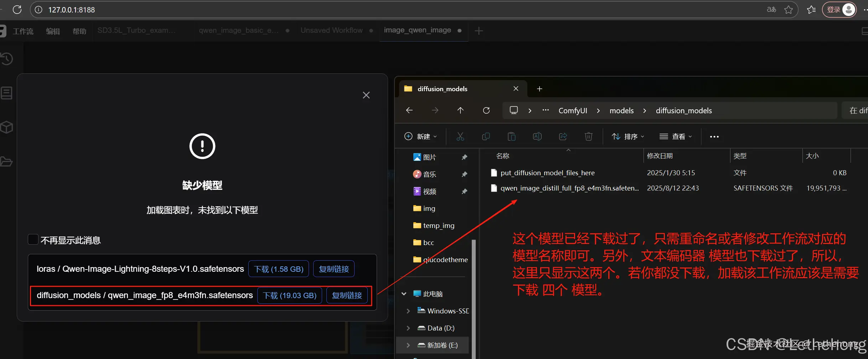Viewport: 868px width, 359px height.
Task: Open a new File Explorer tab
Action: [x=539, y=89]
